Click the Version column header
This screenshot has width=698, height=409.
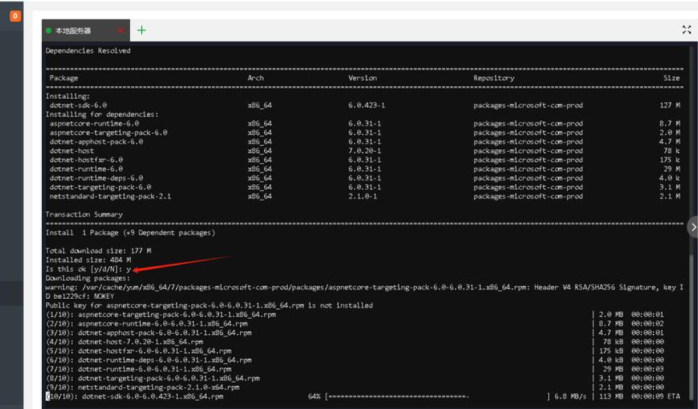(362, 77)
